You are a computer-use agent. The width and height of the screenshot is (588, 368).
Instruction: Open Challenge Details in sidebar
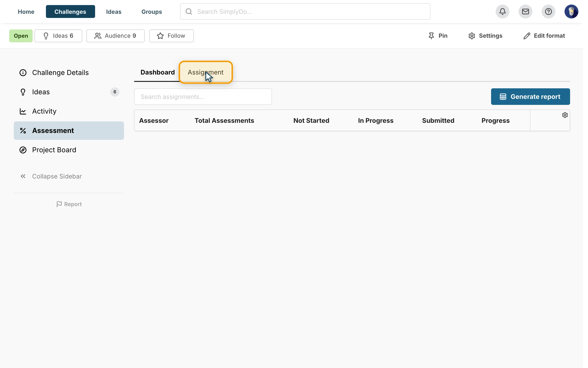(69, 72)
